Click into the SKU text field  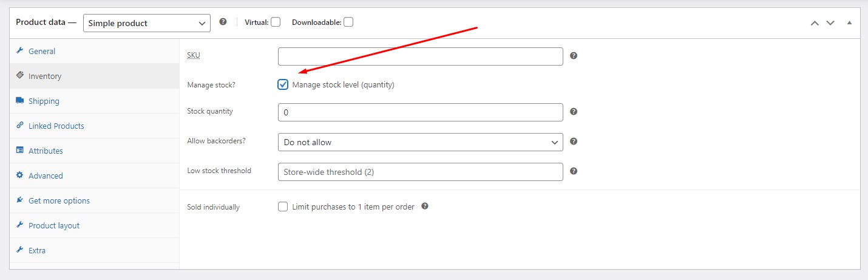click(420, 56)
